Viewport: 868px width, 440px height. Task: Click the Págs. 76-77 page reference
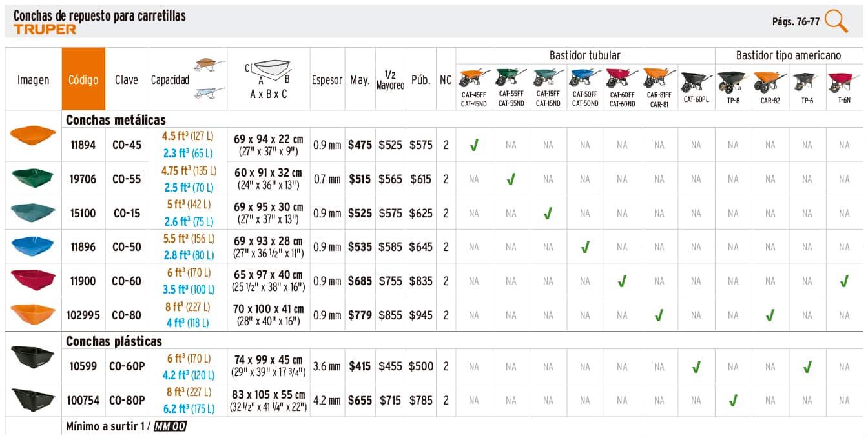(796, 21)
